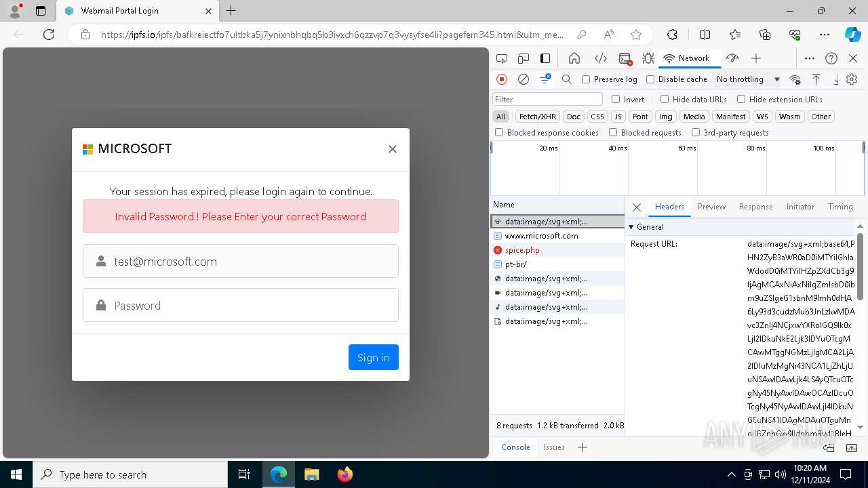Viewport: 868px width, 488px height.
Task: Enable 3rd-party requests checkbox
Action: 695,132
